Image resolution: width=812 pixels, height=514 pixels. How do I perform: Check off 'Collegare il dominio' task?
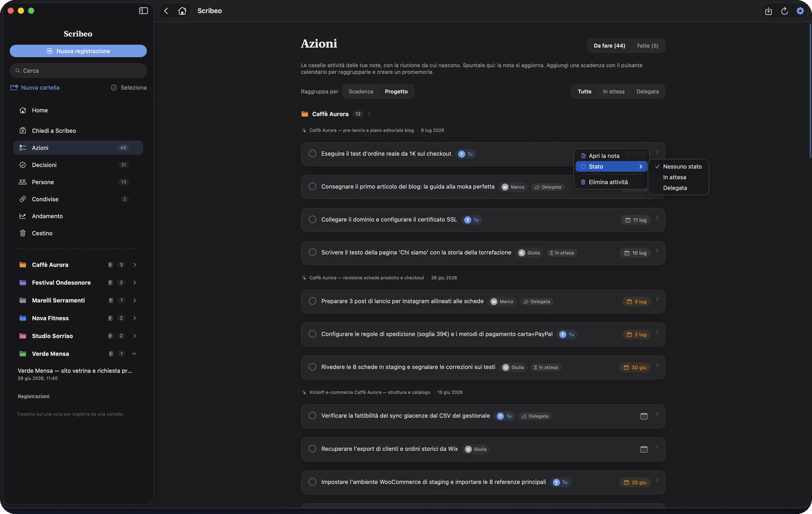tap(312, 219)
